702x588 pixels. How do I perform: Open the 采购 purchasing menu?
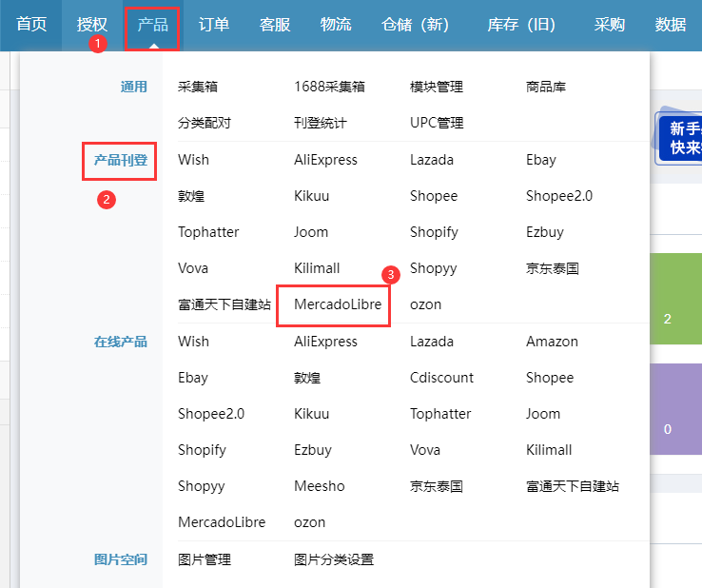610,24
